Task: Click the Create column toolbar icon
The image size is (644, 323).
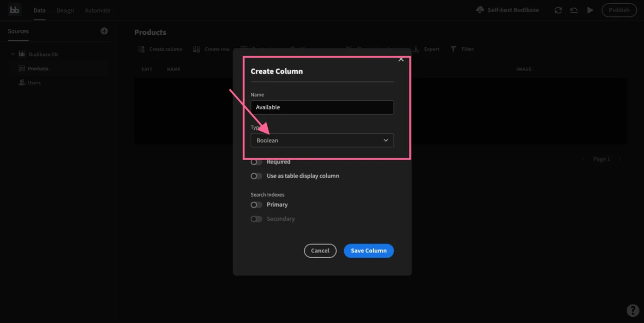Action: (141, 49)
